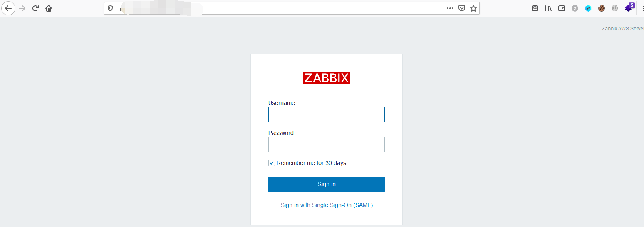Show the sidebar panel
Screen dimensions: 644x227
[562, 8]
